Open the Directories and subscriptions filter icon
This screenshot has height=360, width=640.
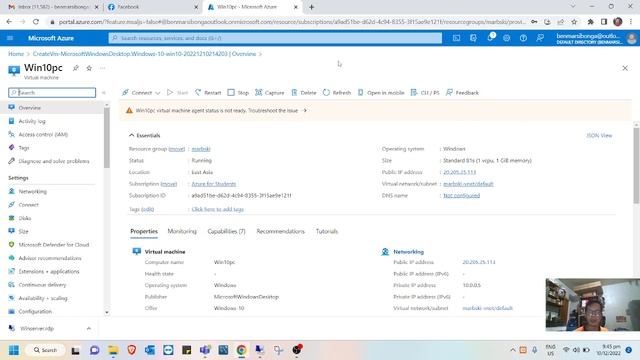click(473, 38)
